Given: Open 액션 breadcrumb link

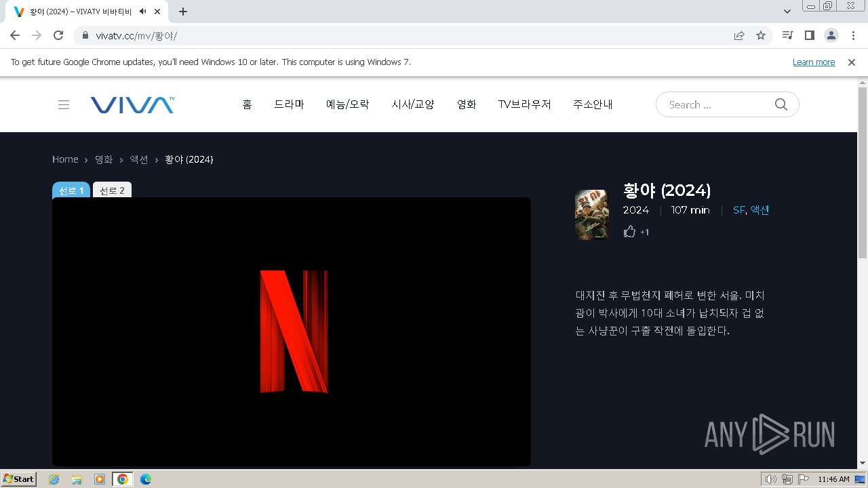Looking at the screenshot, I should coord(139,159).
